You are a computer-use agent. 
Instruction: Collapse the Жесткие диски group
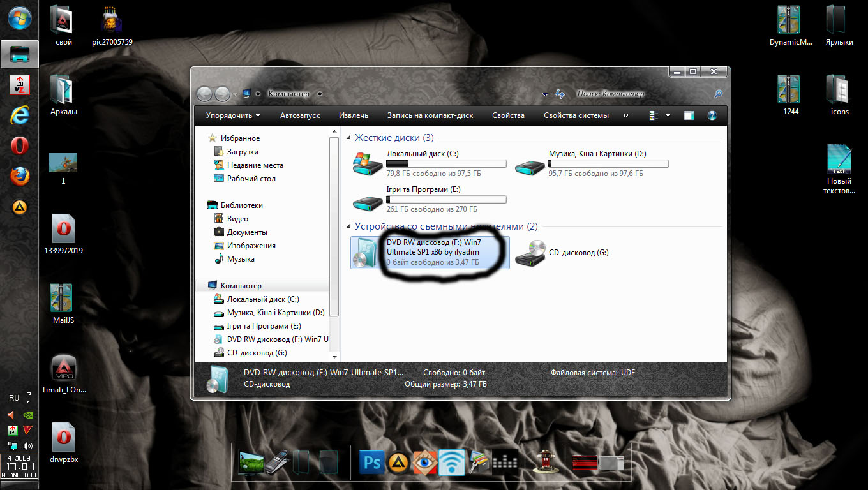click(x=348, y=138)
